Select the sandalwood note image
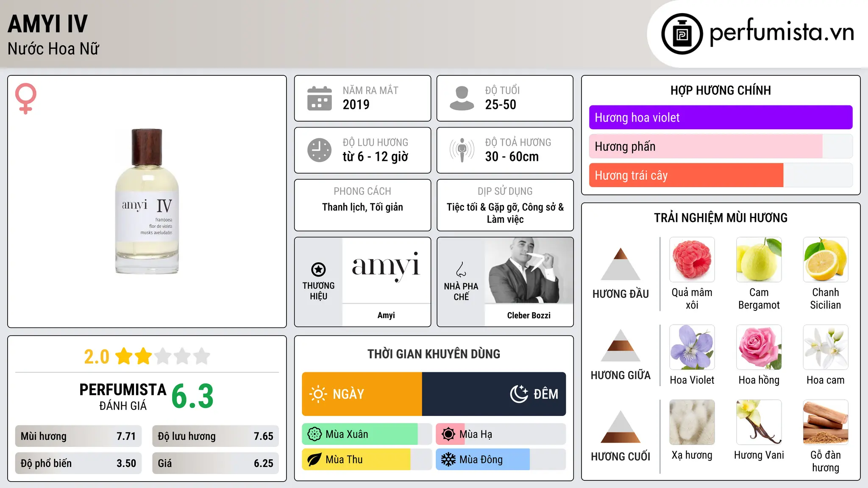Screen dimensions: 868x488 [x=826, y=422]
